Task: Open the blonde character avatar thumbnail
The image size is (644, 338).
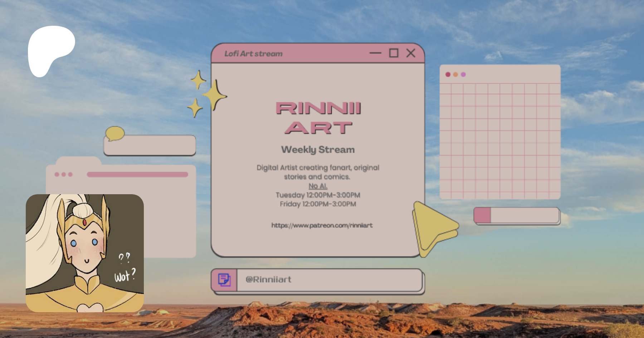Action: (x=85, y=253)
